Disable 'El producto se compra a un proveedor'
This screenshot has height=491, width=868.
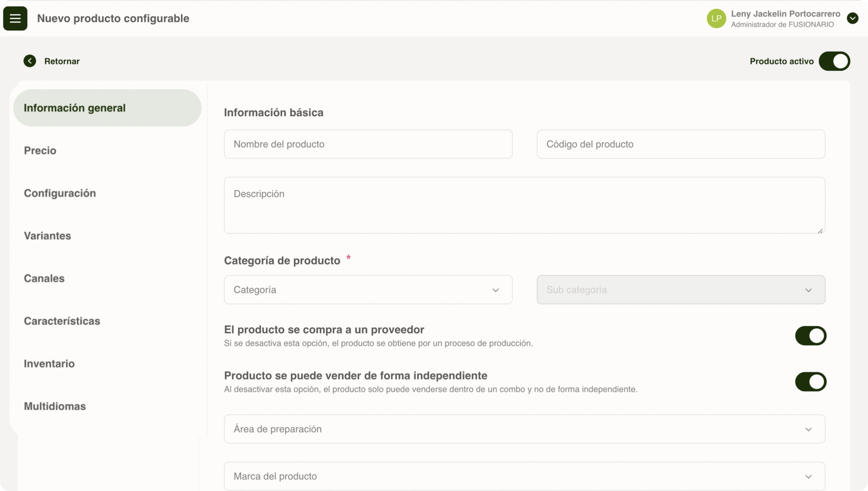pyautogui.click(x=810, y=336)
